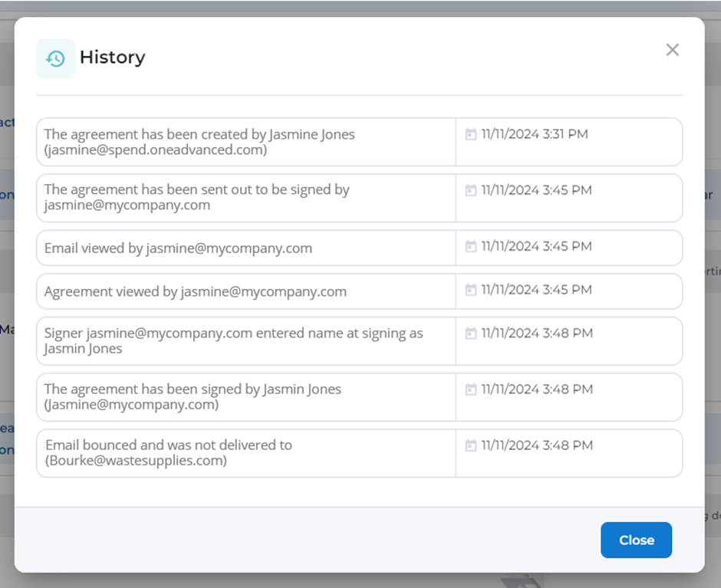721x588 pixels.
Task: Close the History dialog with X
Action: click(672, 50)
